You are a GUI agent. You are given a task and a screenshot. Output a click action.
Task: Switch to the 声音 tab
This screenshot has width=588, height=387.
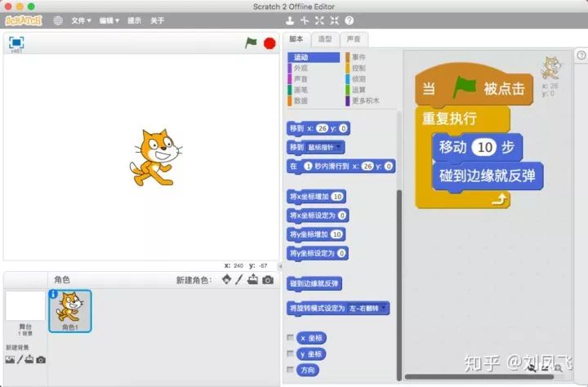(354, 39)
